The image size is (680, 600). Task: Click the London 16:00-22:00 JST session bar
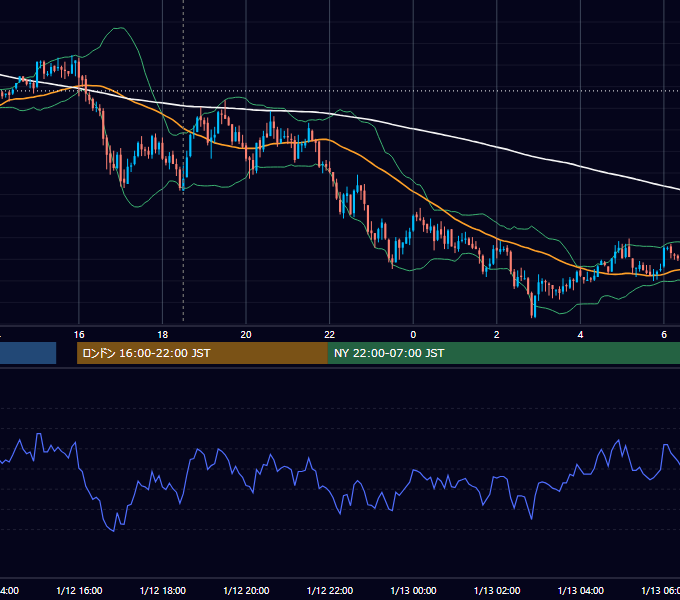[x=202, y=353]
